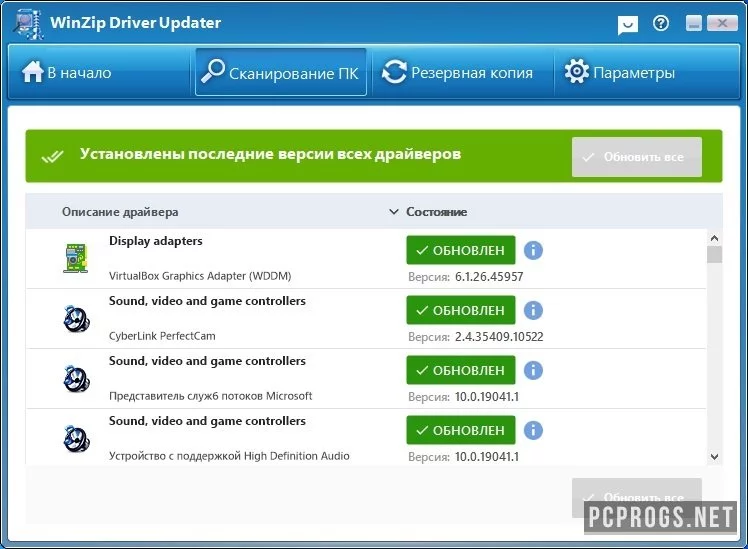Select Представитель служб потоков Microsoft text
The width and height of the screenshot is (748, 549).
click(x=210, y=396)
